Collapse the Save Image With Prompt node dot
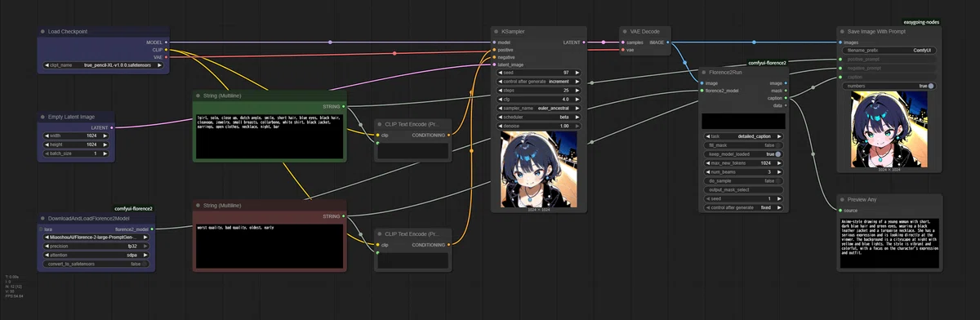This screenshot has height=320, width=980. click(842, 32)
